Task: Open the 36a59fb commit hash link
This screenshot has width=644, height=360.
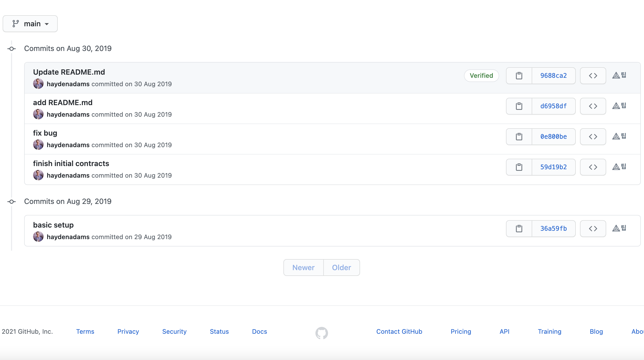Action: (553, 229)
